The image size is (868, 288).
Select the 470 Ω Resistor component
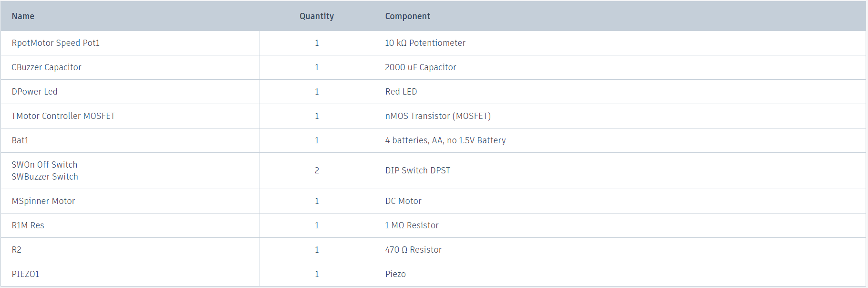coord(413,250)
